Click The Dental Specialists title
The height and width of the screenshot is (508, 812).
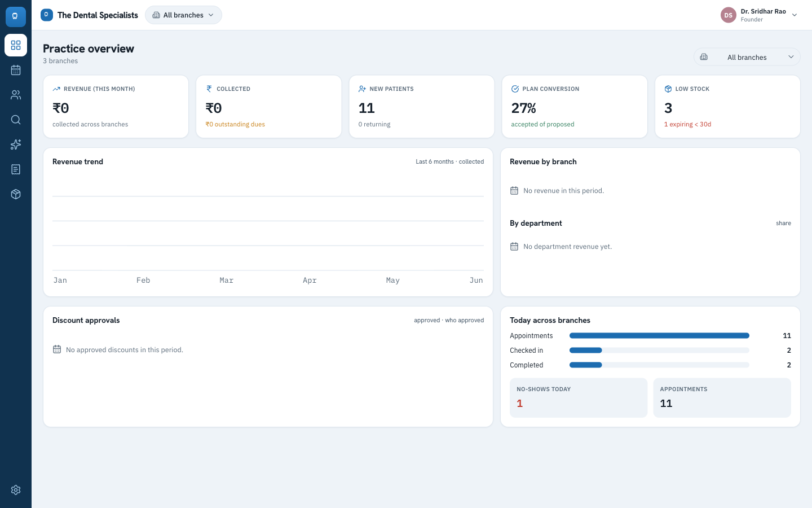tap(98, 15)
